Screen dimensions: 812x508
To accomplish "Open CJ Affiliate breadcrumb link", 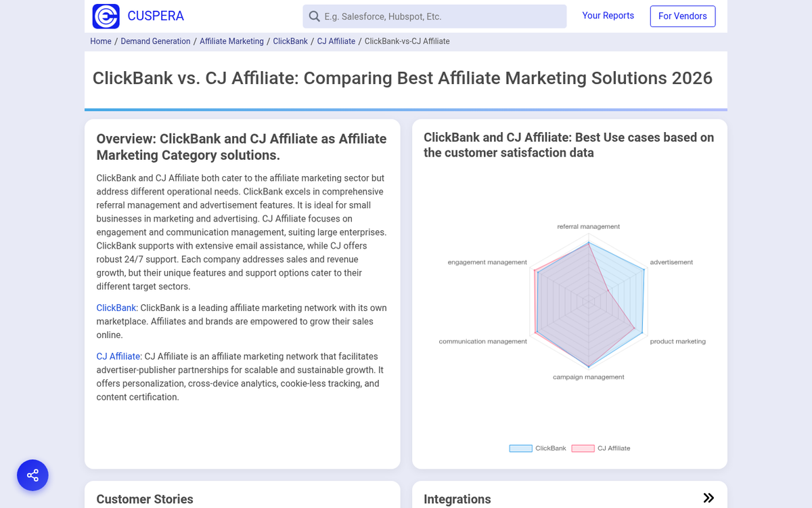I will [x=336, y=41].
